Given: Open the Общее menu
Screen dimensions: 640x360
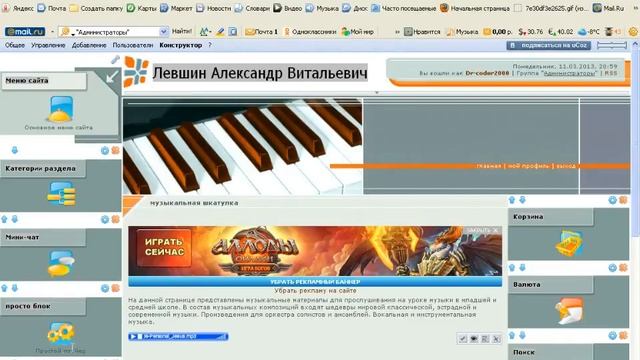Looking at the screenshot, I should point(15,45).
